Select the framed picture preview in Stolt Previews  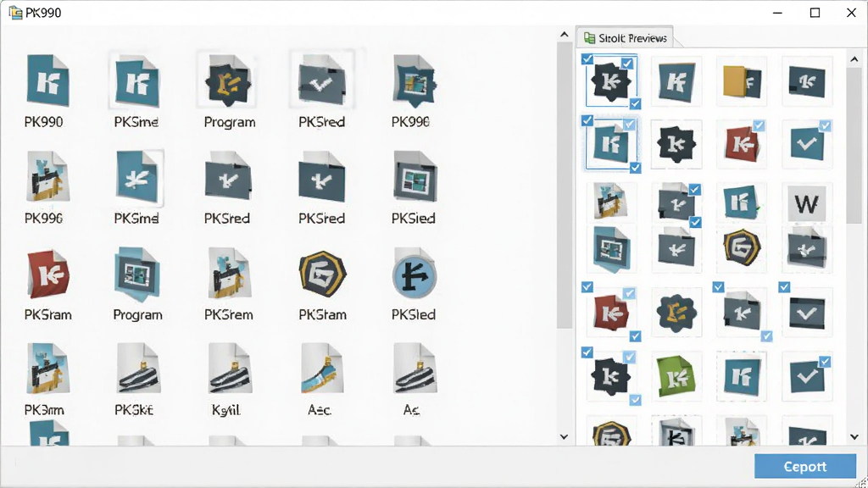[x=610, y=249]
